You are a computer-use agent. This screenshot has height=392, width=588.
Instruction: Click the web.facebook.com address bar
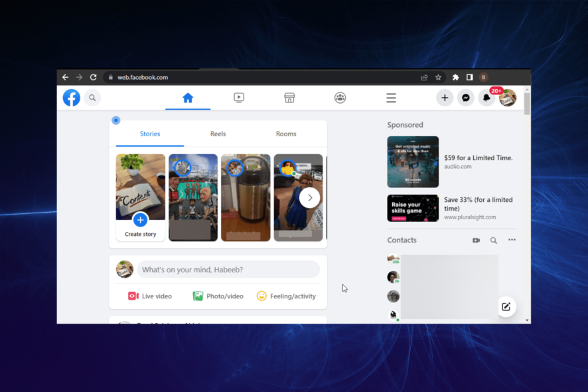[263, 77]
